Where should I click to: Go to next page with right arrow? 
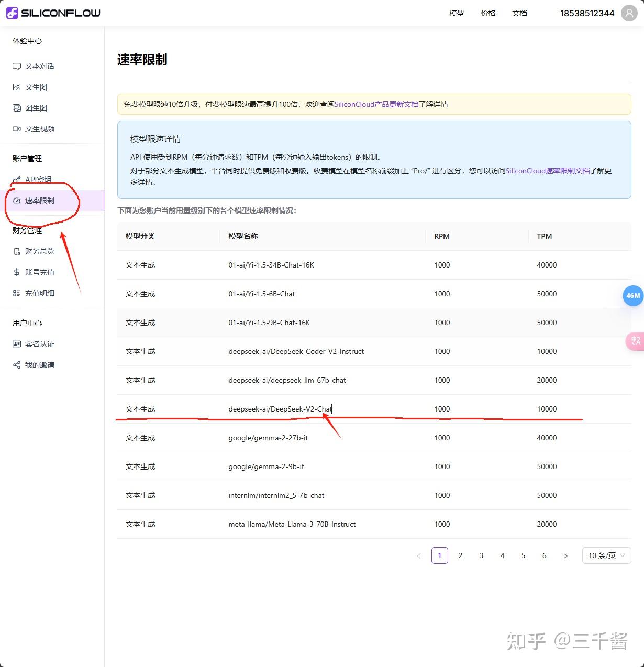(x=565, y=555)
